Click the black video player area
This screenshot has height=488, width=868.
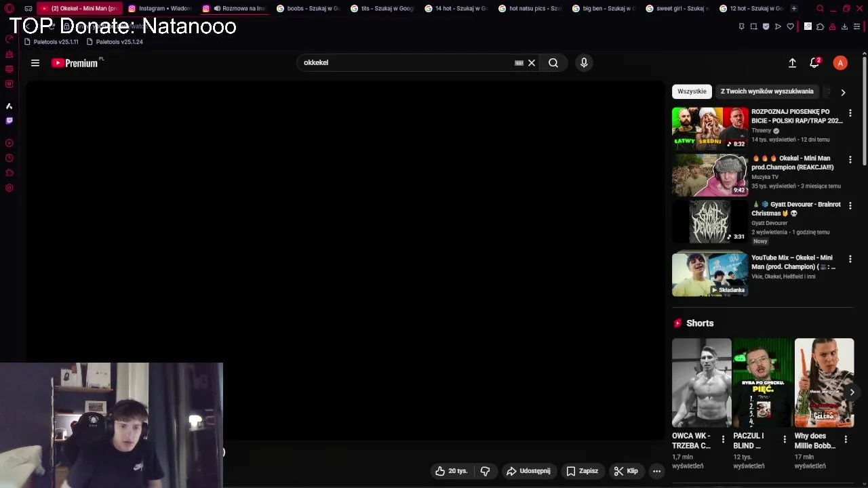click(346, 260)
